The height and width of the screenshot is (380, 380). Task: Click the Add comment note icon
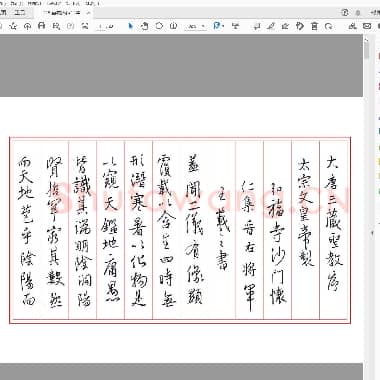click(x=257, y=26)
